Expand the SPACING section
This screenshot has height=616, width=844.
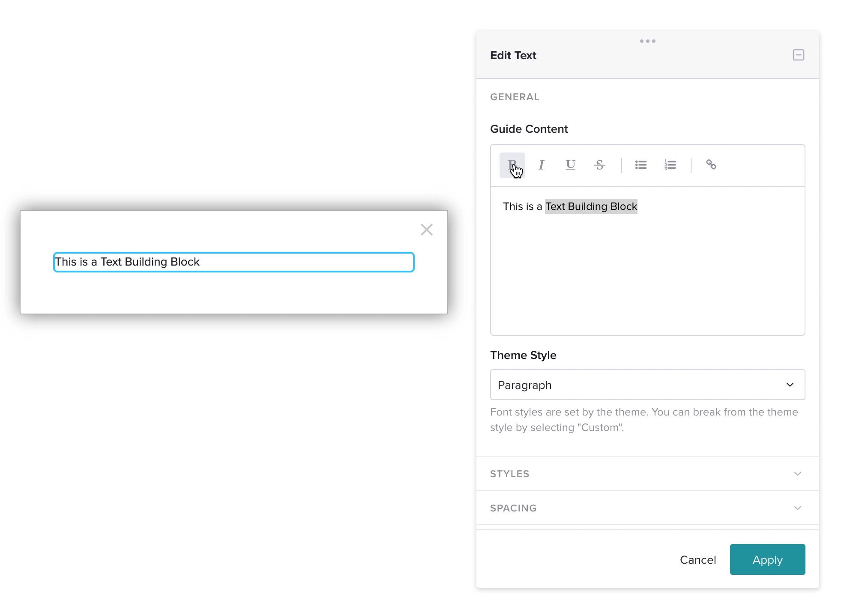(647, 508)
